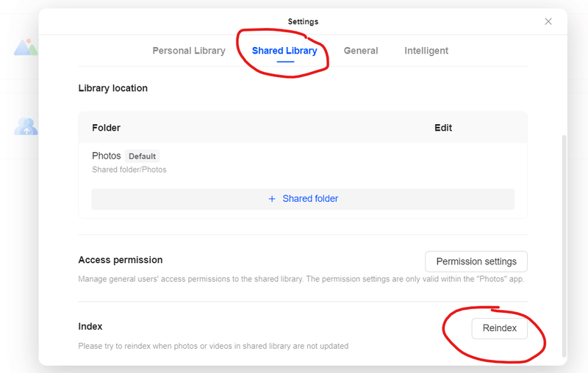This screenshot has width=588, height=373.
Task: Close the Settings dialog with X
Action: coord(548,21)
